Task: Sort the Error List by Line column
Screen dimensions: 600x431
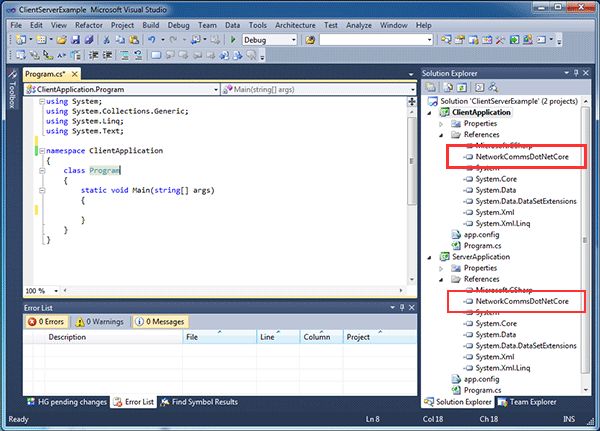Action: [278, 337]
